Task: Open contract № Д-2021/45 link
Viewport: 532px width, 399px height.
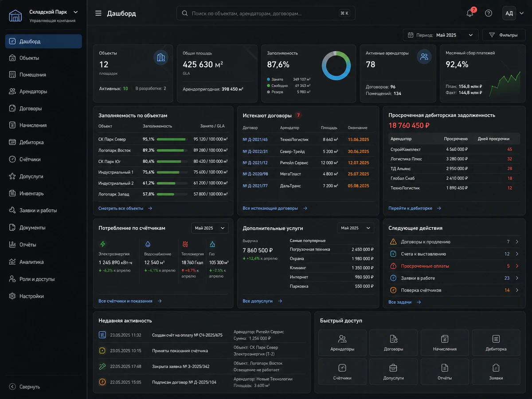Action: pos(255,139)
